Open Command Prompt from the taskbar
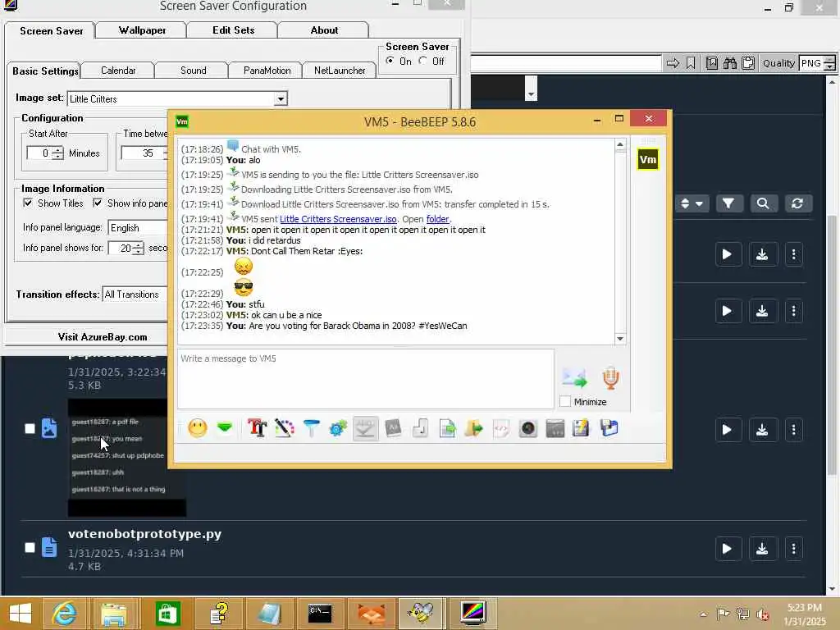 [x=320, y=613]
